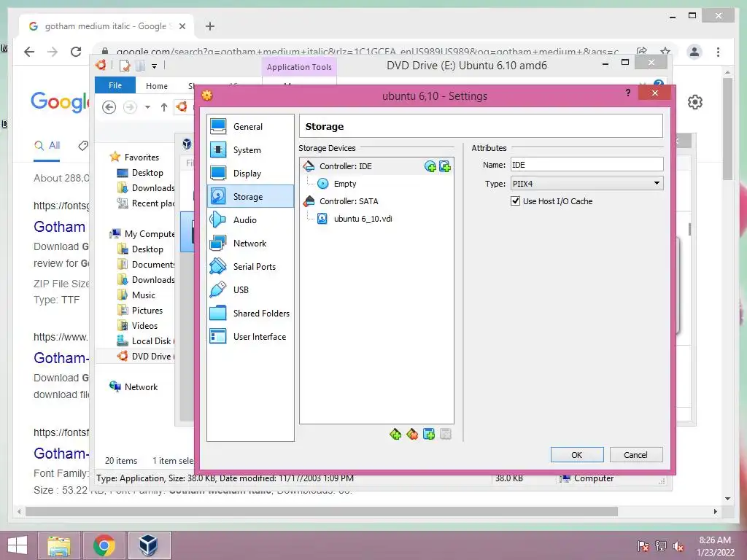Open the System settings category

(x=250, y=150)
